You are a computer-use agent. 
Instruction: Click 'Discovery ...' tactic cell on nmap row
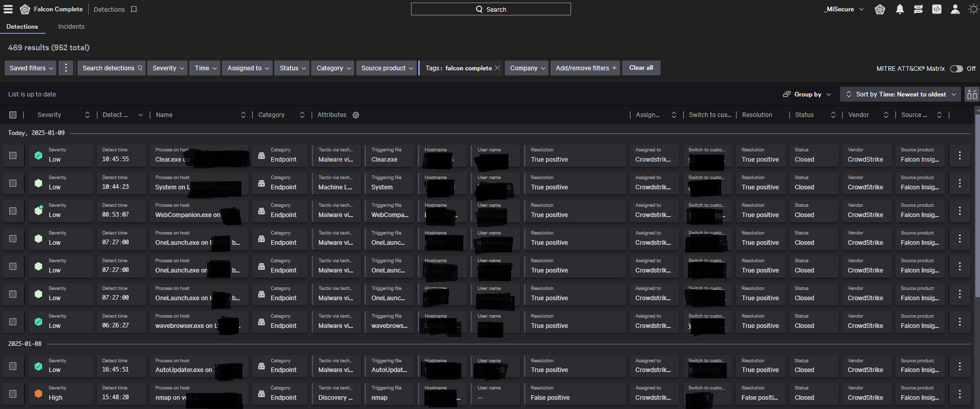[335, 398]
